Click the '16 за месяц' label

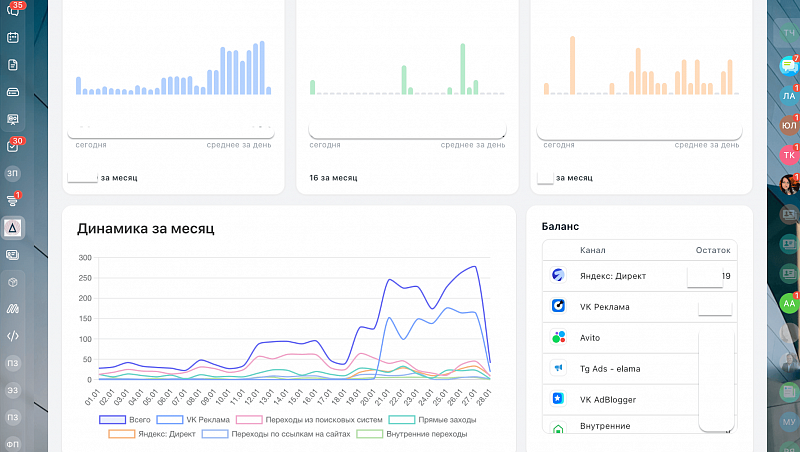(x=333, y=178)
